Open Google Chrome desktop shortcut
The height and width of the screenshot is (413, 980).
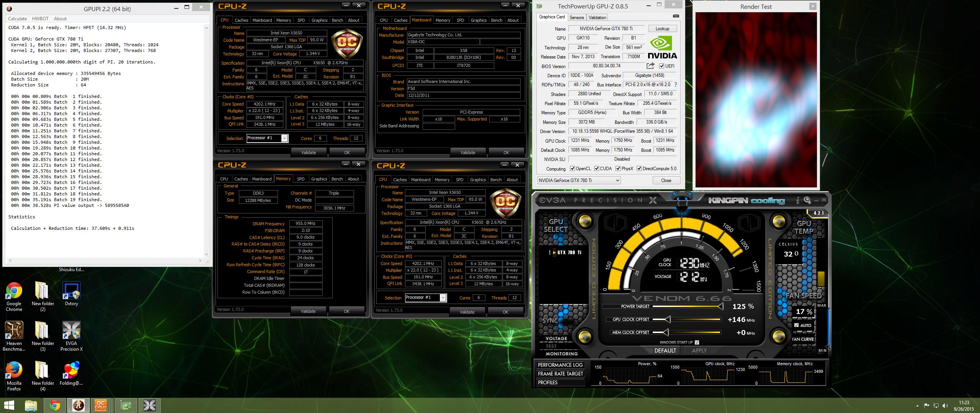click(x=14, y=297)
